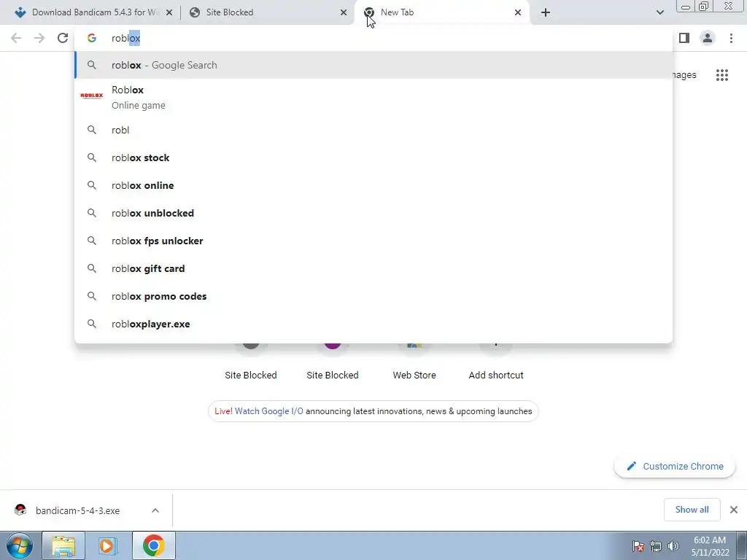Close the Download Bandicam tab
The width and height of the screenshot is (747, 560).
169,13
